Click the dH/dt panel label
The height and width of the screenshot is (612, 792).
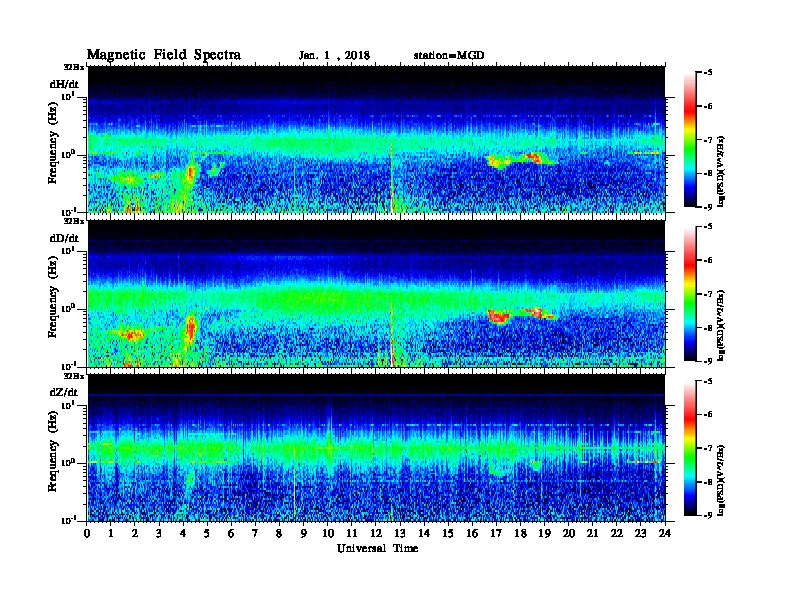(x=64, y=84)
